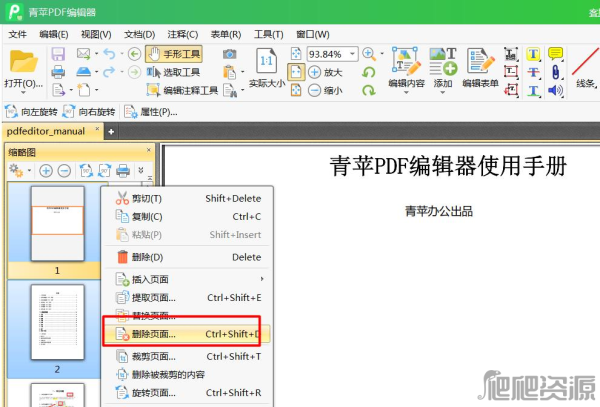The width and height of the screenshot is (600, 407).
Task: Open the 注释(C) menu
Action: coord(183,34)
